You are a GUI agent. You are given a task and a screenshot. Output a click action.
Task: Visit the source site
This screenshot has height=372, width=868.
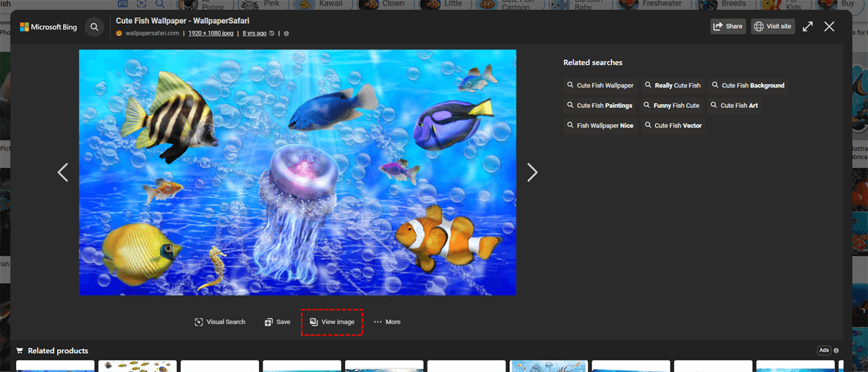point(773,27)
